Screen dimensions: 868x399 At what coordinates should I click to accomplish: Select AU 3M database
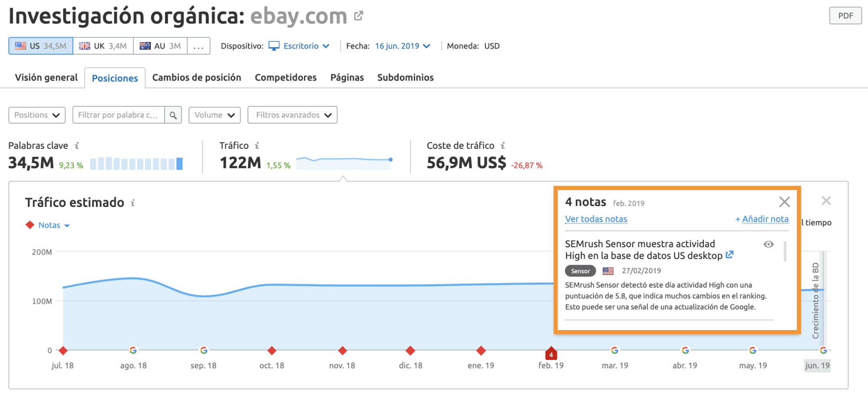(160, 46)
